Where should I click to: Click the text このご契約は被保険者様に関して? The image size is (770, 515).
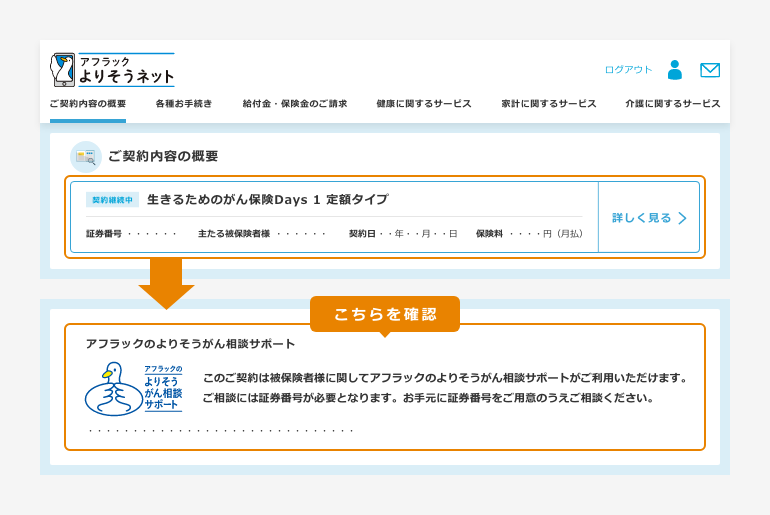(286, 378)
